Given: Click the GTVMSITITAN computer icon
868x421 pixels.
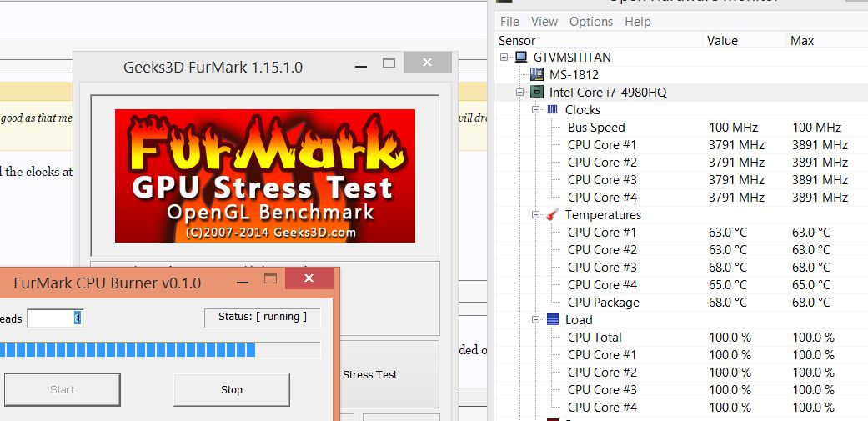Looking at the screenshot, I should 521,57.
